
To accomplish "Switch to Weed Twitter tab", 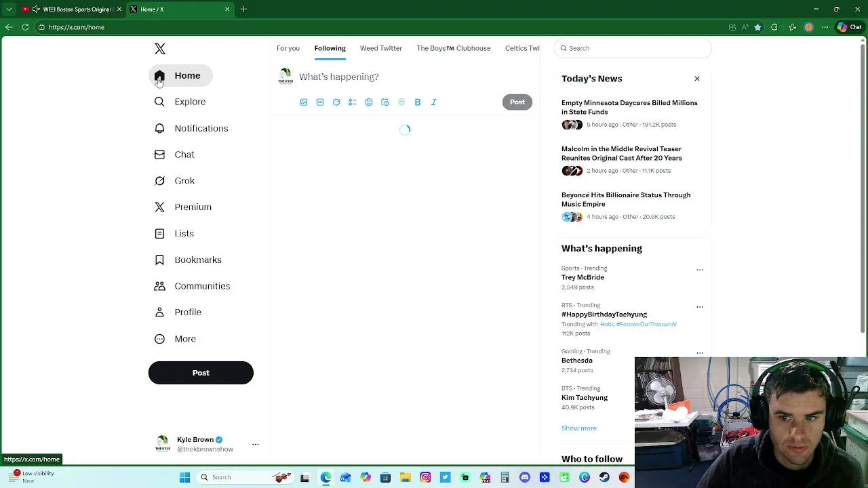I will point(381,48).
